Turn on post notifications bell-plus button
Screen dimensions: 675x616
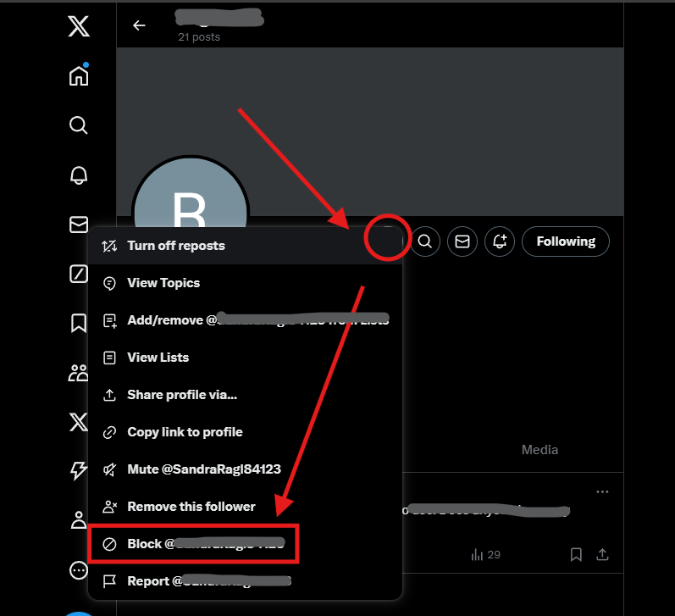point(500,241)
